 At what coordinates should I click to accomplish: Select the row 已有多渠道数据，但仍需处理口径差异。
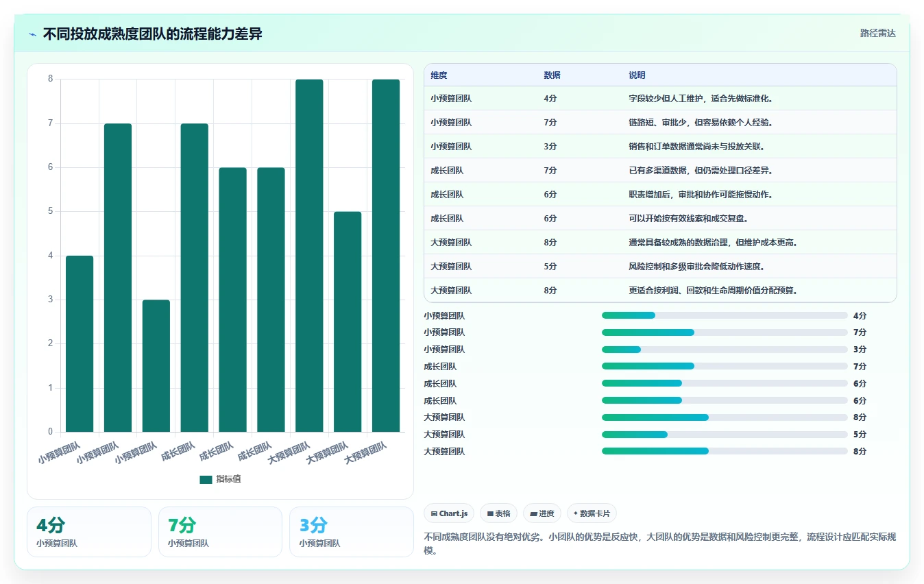tap(660, 170)
